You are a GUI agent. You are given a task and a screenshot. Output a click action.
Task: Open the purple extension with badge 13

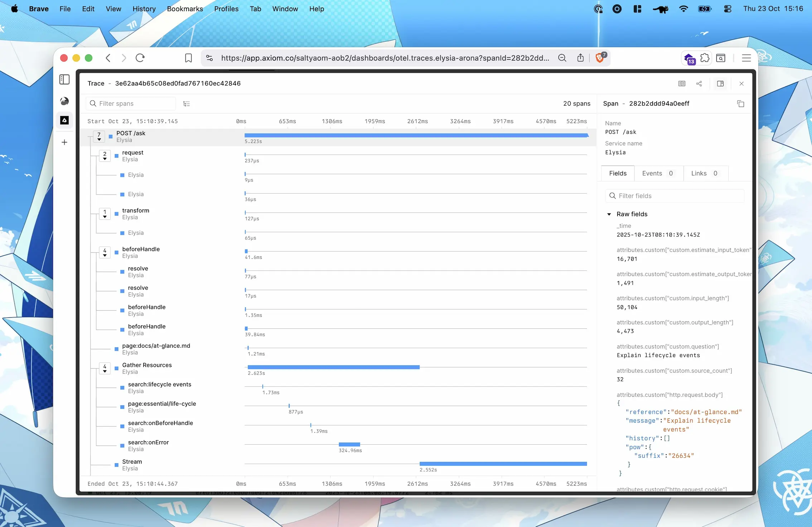coord(689,58)
